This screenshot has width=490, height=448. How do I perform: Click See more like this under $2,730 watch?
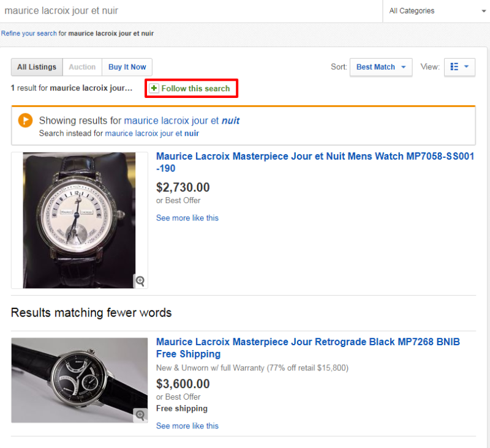click(x=187, y=218)
